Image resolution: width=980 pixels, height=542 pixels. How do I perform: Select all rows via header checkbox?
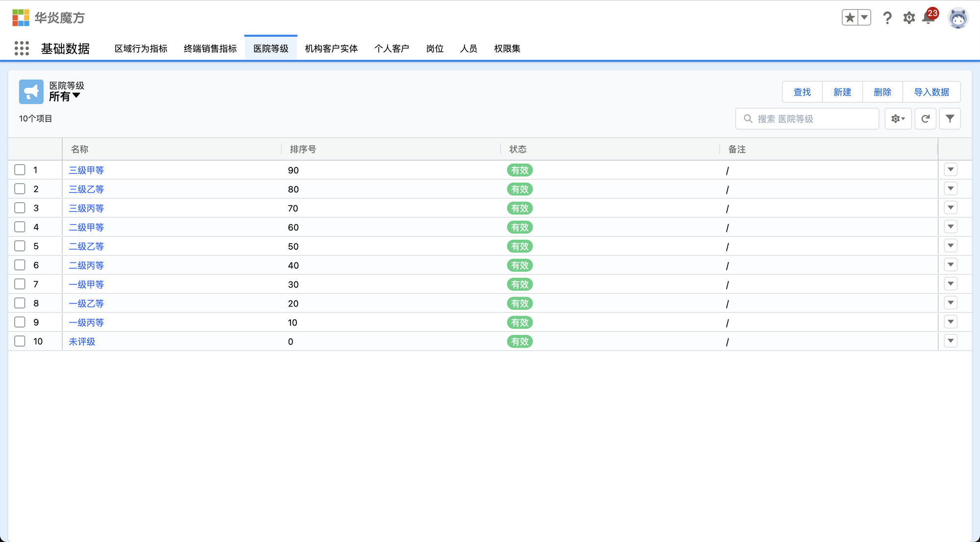coord(20,149)
